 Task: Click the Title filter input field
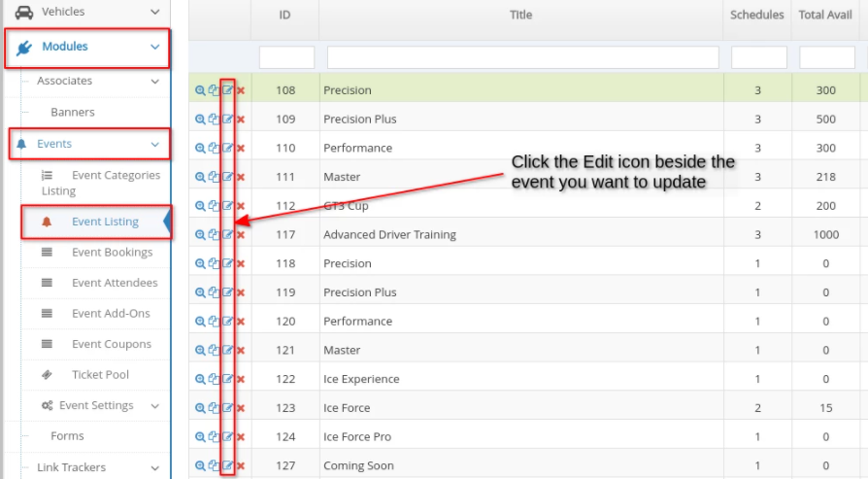coord(523,57)
